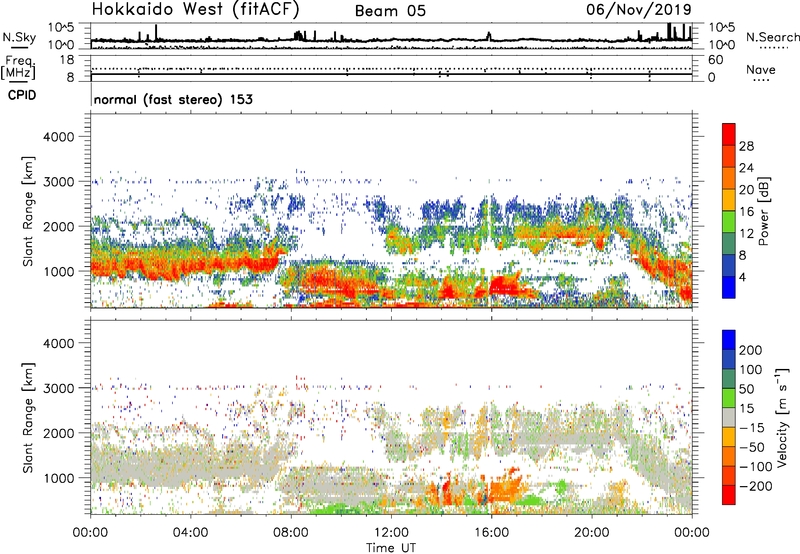Click 'Slant Range [km]' label of power panel
800x554 pixels.
point(28,211)
